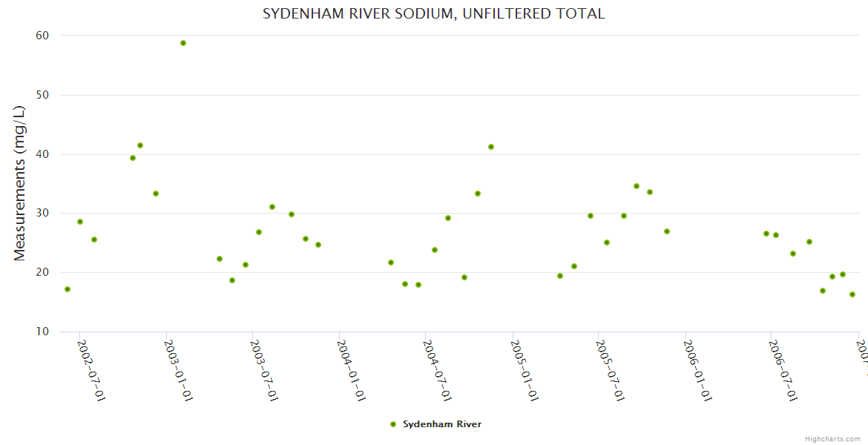Select the 2005 peak point near 34.6 mg/L
868x445 pixels.
pos(637,186)
